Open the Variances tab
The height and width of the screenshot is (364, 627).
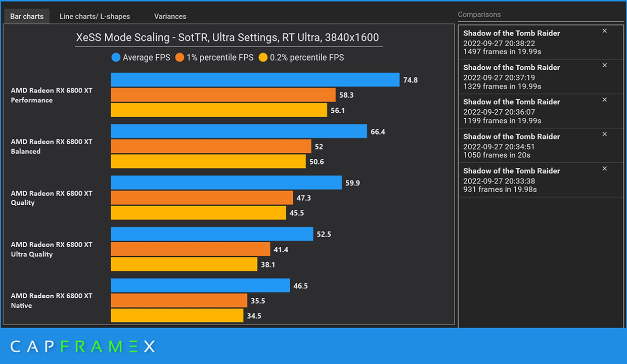click(170, 16)
